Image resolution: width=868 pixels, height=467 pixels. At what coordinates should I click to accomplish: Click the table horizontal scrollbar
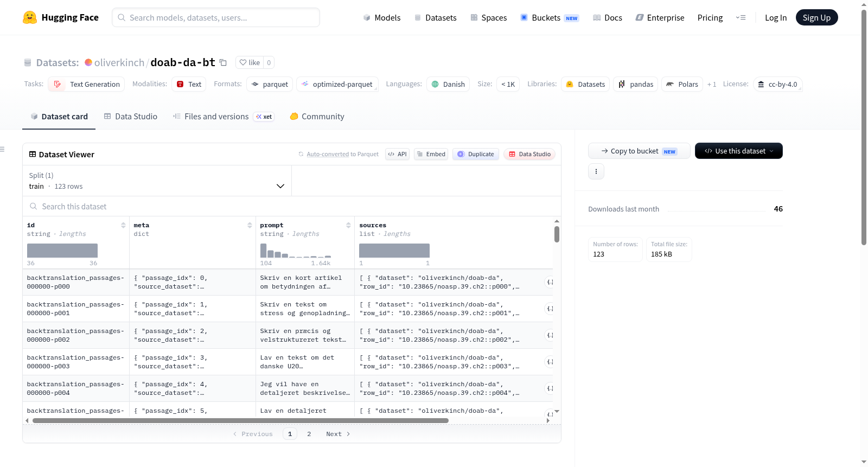[x=240, y=420]
